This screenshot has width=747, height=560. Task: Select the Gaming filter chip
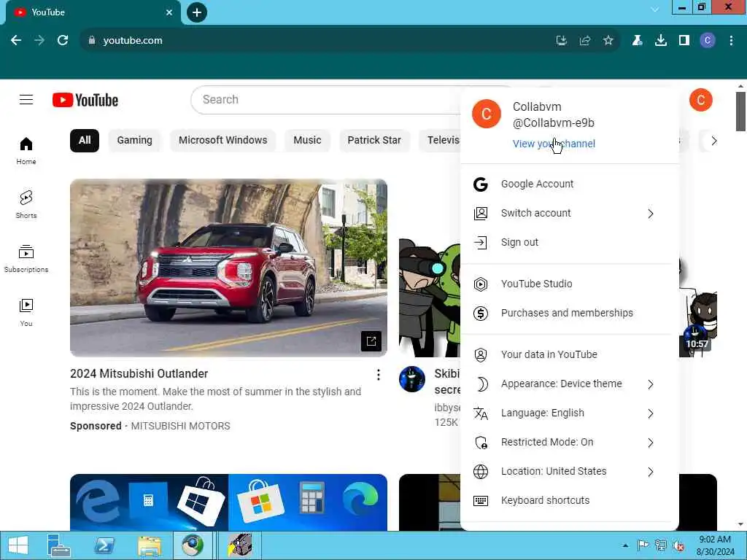134,141
